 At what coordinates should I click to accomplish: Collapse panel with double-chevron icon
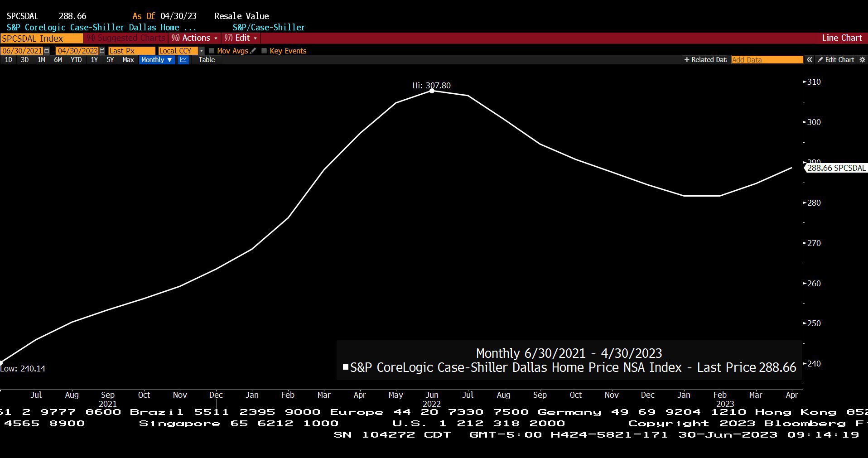[809, 60]
